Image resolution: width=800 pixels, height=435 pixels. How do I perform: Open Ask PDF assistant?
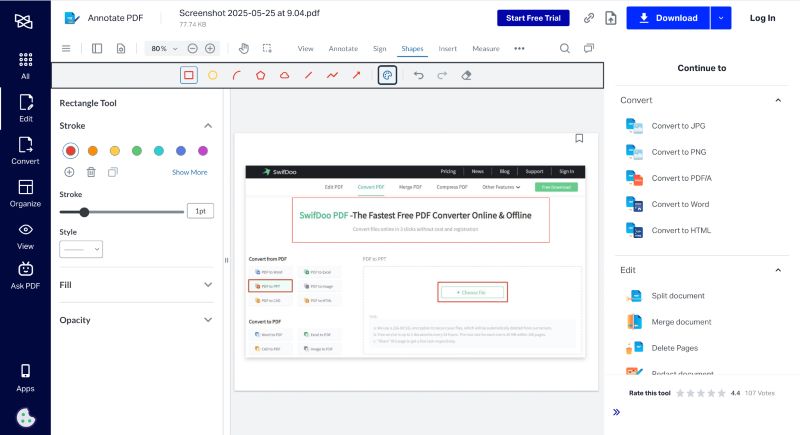pyautogui.click(x=26, y=276)
